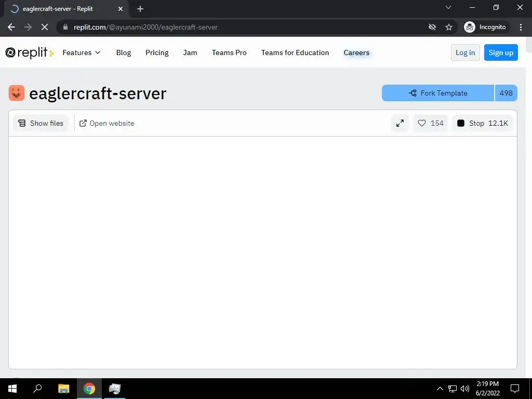
Task: Click the Log in button
Action: tap(465, 52)
